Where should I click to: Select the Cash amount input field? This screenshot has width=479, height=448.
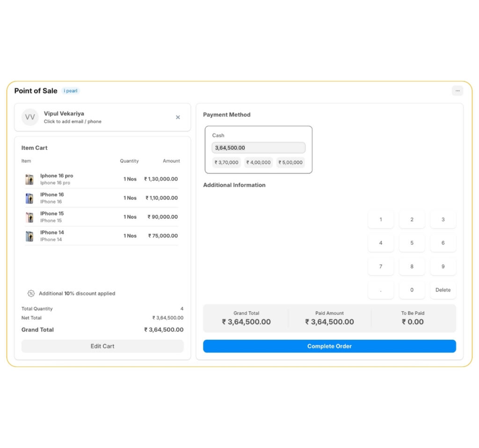point(258,148)
